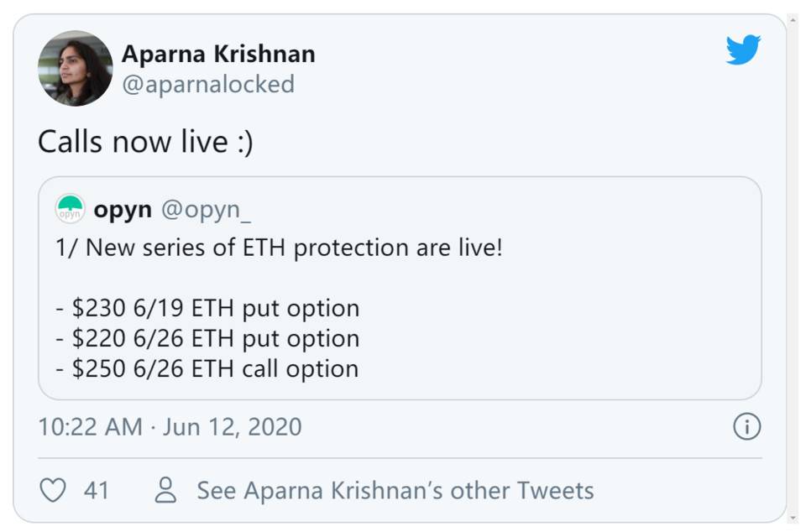Viewport: 806px width, 532px height.
Task: Click the @opyn_ handle
Action: point(207,210)
